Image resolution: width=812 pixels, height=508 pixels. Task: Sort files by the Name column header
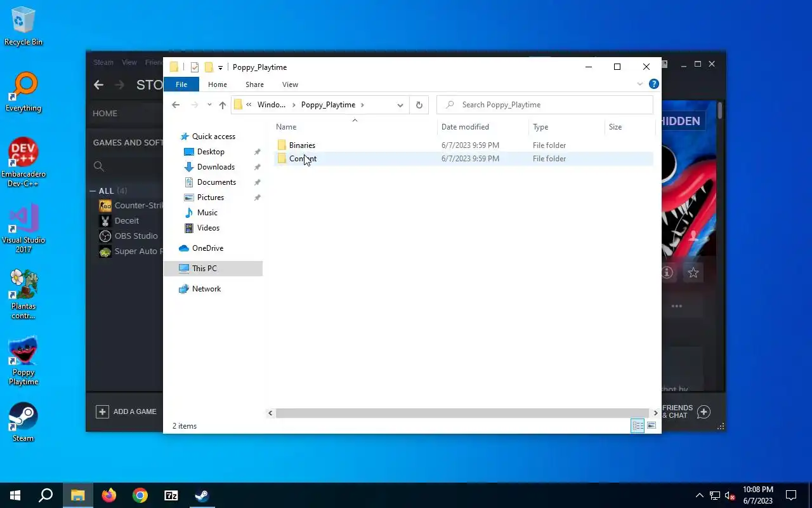click(355, 127)
